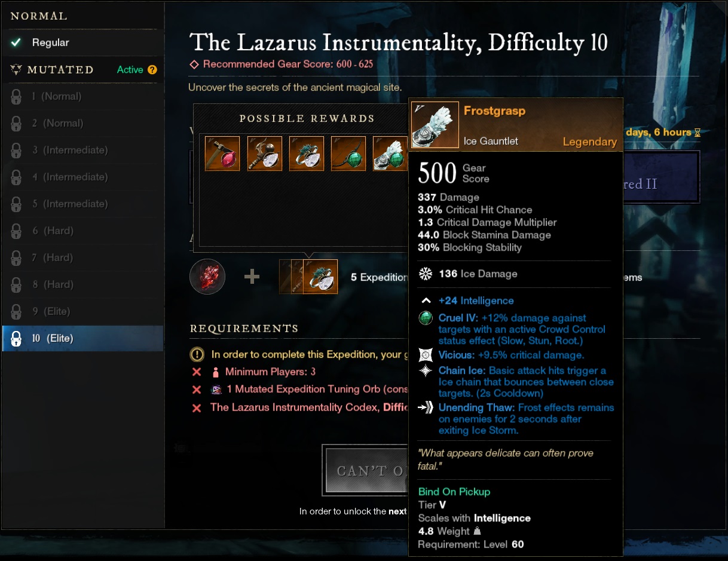Viewport: 728px width, 561px height.
Task: Choose locked difficulty 3 (Intermediate)
Action: pos(82,150)
